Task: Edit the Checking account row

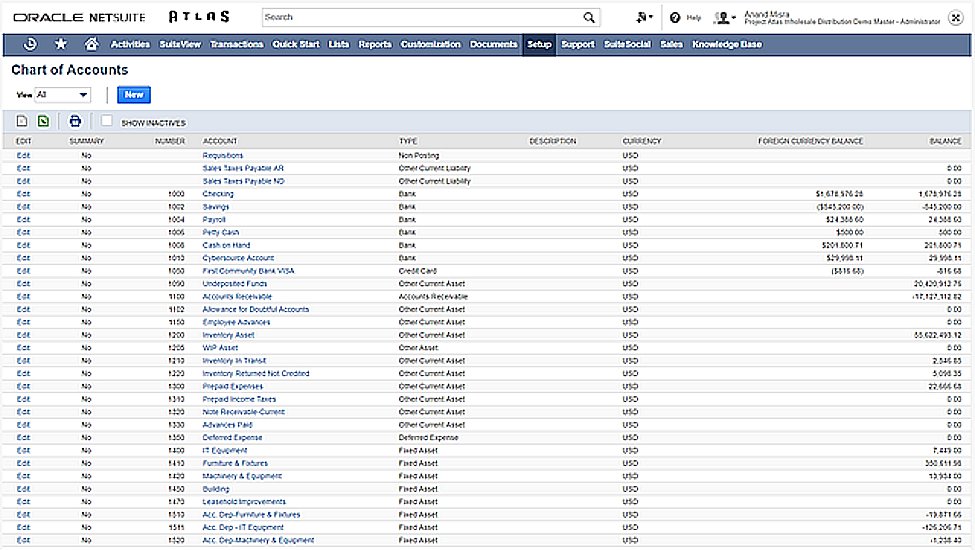Action: 24,194
